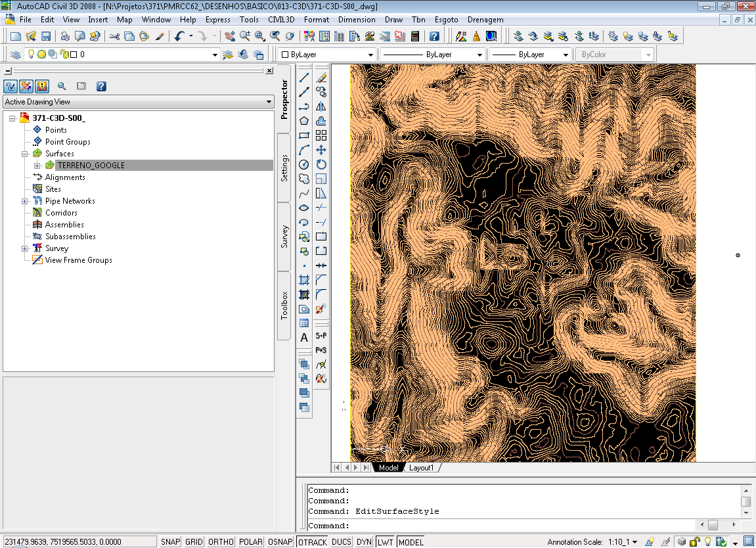Expand the TERRENO_GOOGLE surface node
Viewport: 756px width, 548px height.
(x=37, y=166)
